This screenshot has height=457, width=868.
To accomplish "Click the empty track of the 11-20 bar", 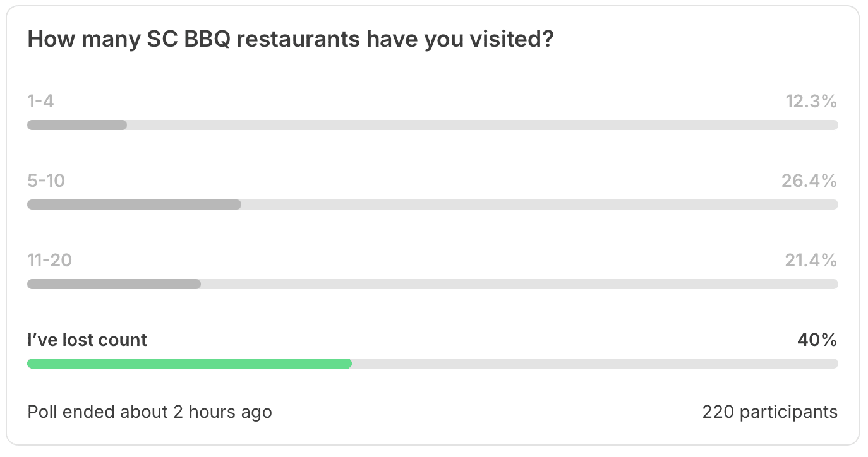I will coord(519,284).
